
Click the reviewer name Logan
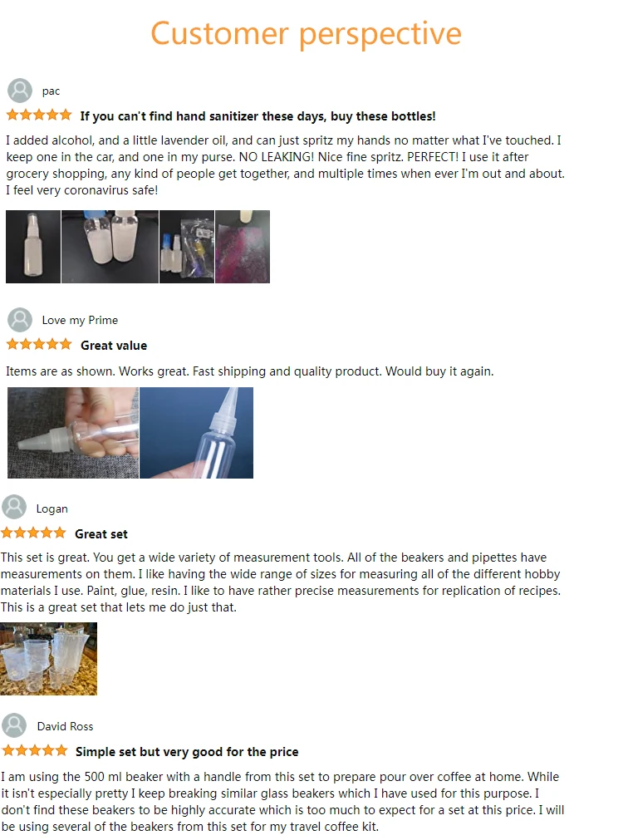point(52,509)
